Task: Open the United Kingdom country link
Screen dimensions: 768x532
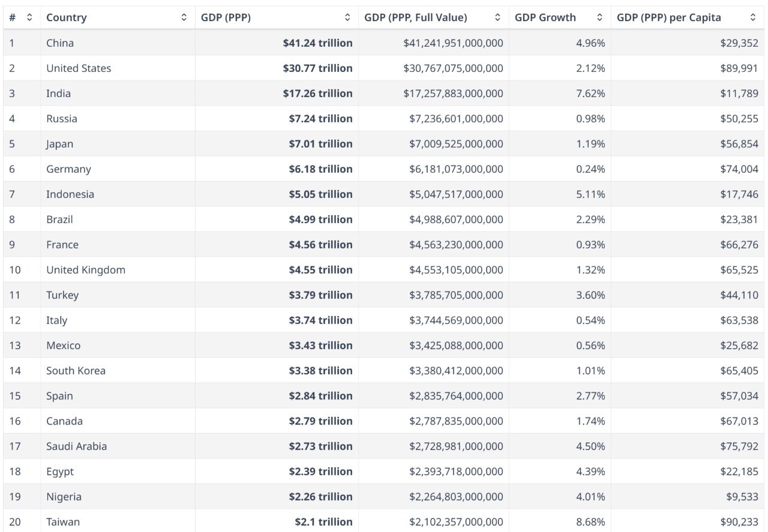Action: click(86, 270)
